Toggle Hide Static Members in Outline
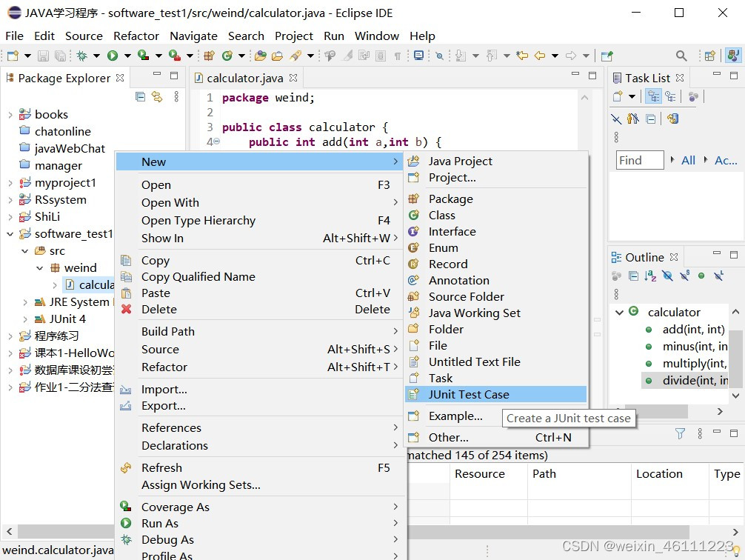This screenshot has height=560, width=745. click(x=685, y=276)
